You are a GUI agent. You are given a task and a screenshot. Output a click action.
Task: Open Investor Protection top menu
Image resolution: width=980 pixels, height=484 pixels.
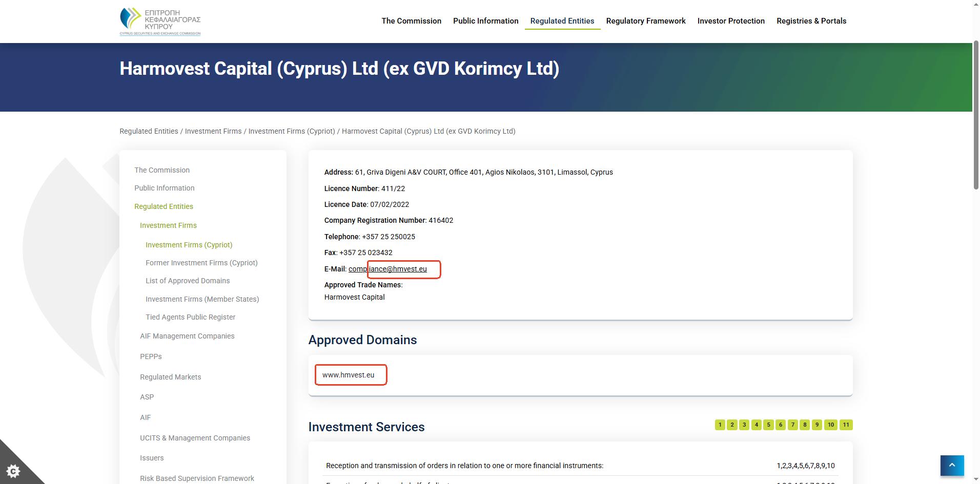(x=731, y=21)
